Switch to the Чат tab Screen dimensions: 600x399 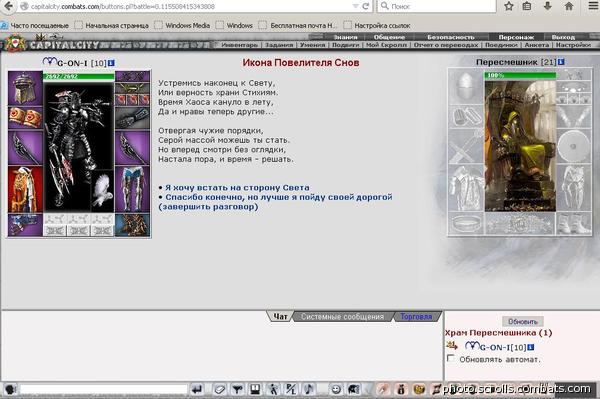(x=280, y=317)
